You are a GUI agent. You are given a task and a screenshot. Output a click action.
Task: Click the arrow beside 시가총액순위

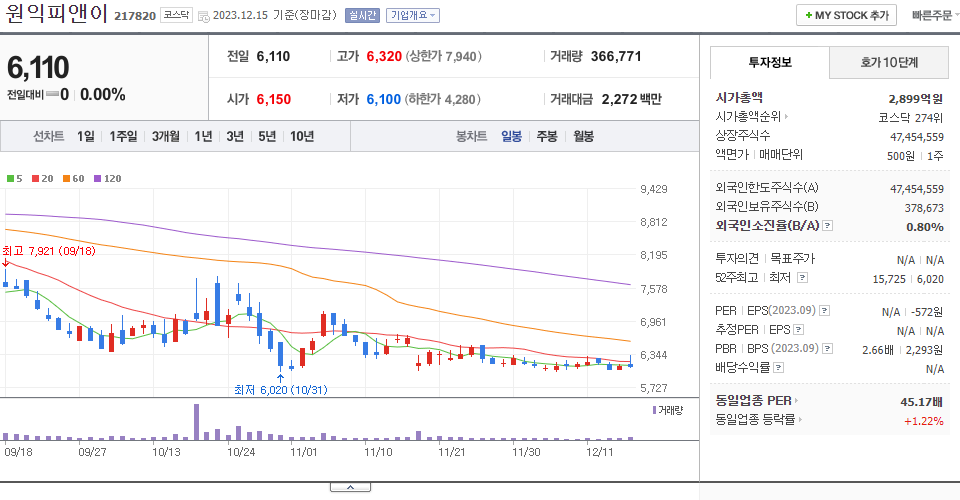tap(786, 116)
